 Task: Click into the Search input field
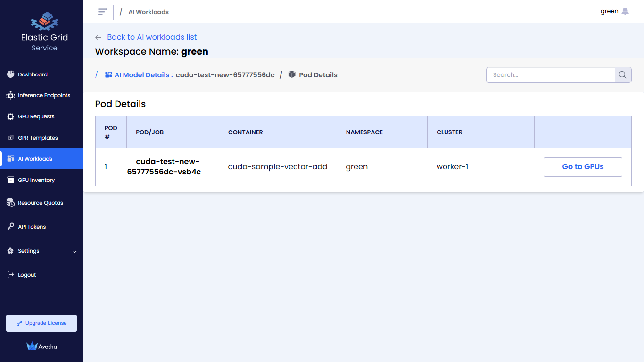(x=550, y=75)
